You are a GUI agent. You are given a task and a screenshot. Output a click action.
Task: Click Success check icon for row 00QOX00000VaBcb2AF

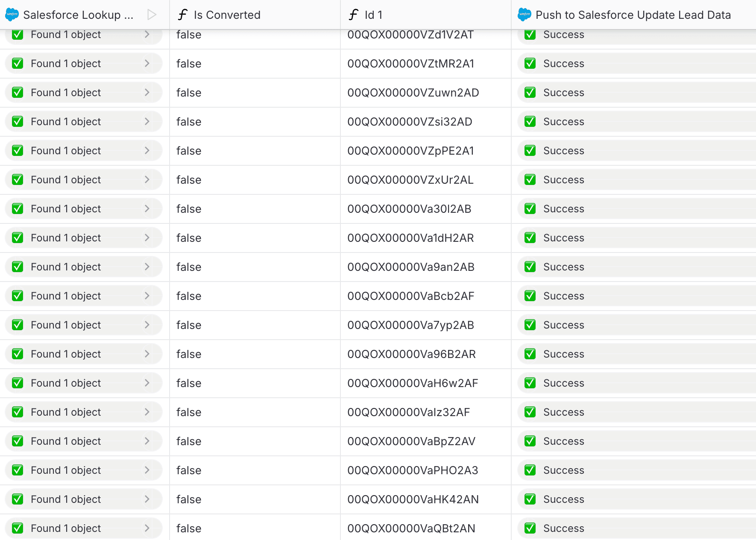[x=530, y=296]
